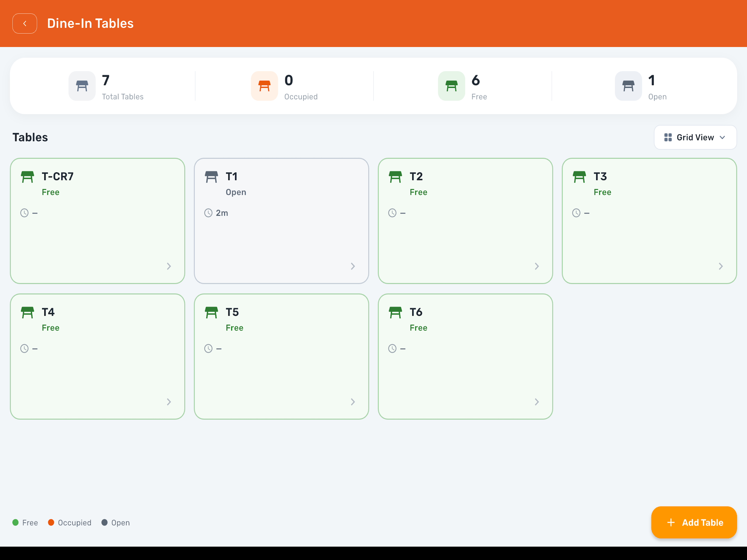747x560 pixels.
Task: Click the Free legend label at bottom
Action: [x=30, y=523]
